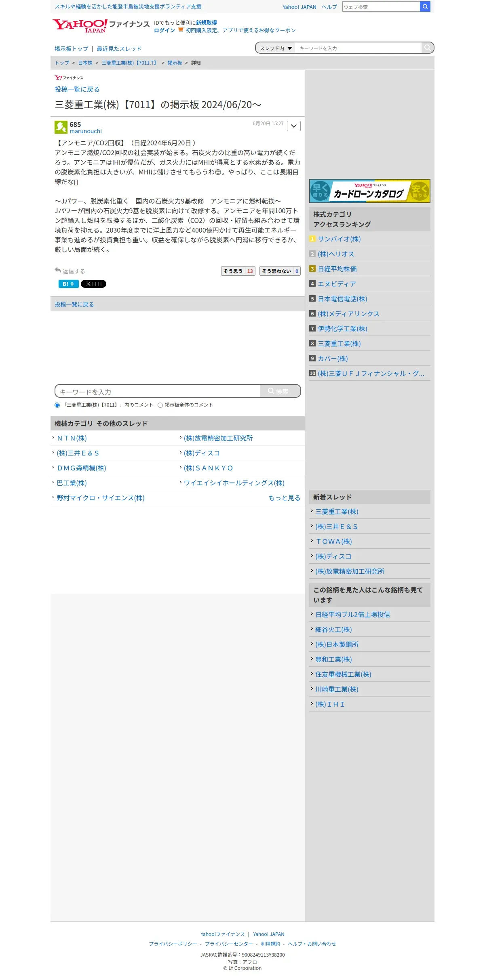Click the footer 利用規約 link

click(x=270, y=944)
